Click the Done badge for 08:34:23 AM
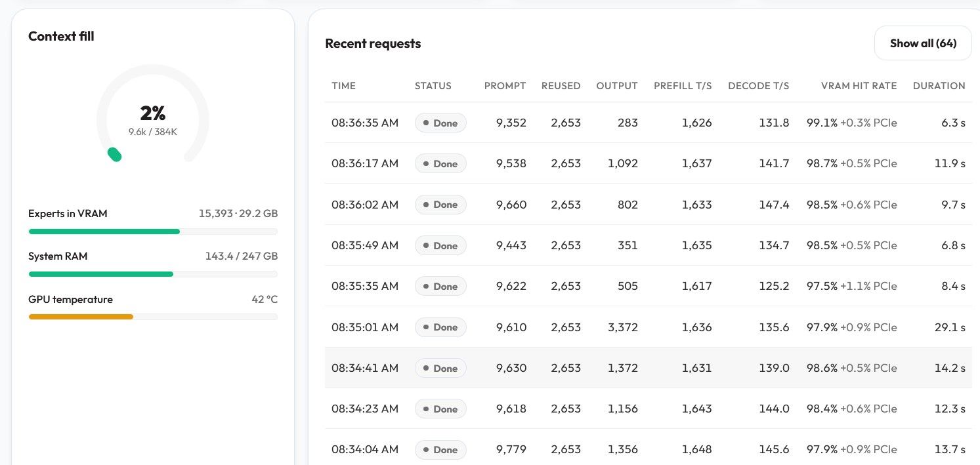This screenshot has width=980, height=465. 440,409
